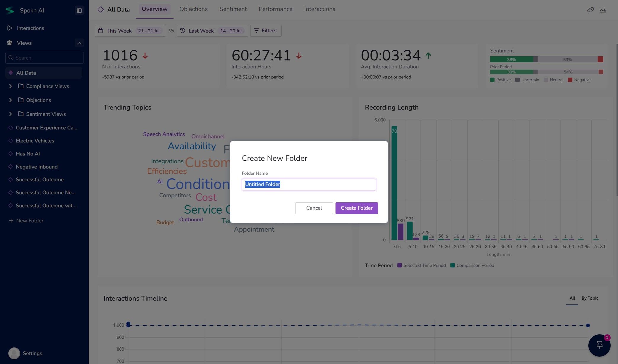Expand the Sentiment Views folder
This screenshot has width=618, height=364.
point(10,114)
